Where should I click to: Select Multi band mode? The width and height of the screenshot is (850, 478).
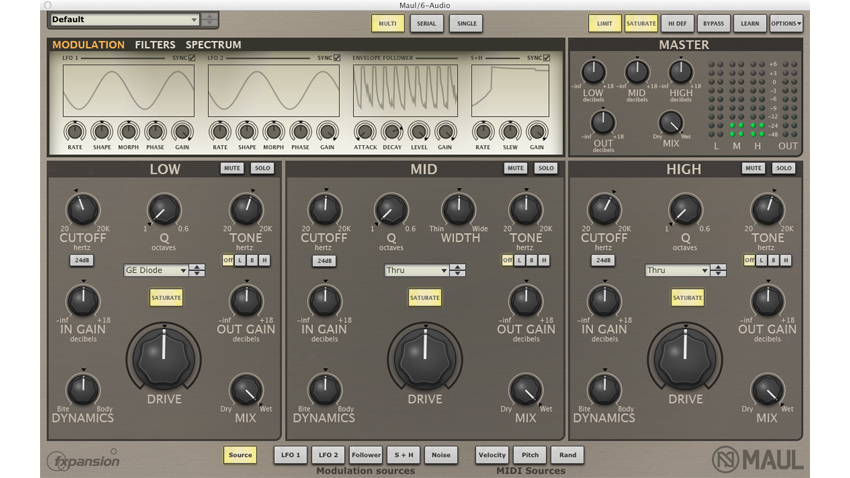[x=388, y=23]
